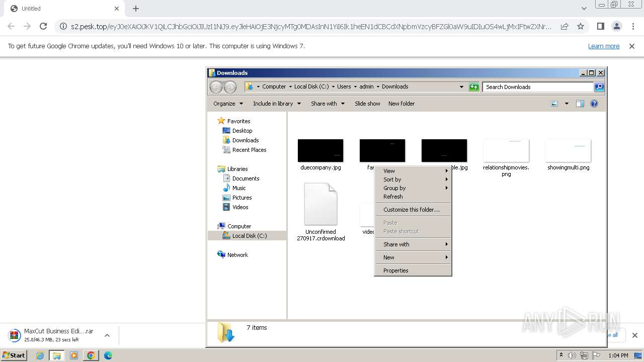Open the Chrome profile avatar

tap(616, 26)
